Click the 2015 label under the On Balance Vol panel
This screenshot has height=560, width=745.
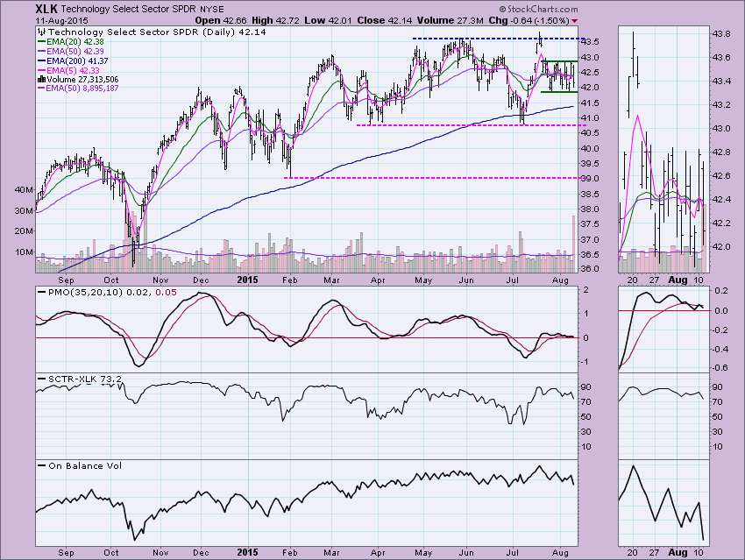[x=247, y=552]
